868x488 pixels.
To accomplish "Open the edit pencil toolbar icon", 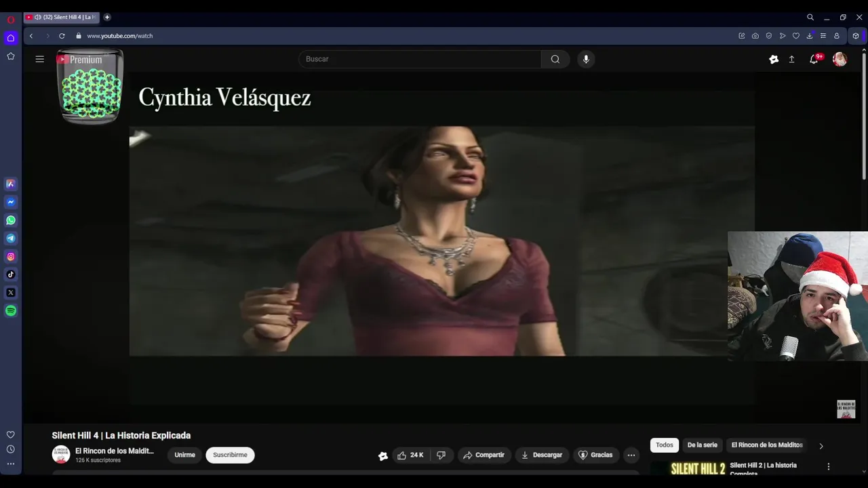I will coord(742,36).
